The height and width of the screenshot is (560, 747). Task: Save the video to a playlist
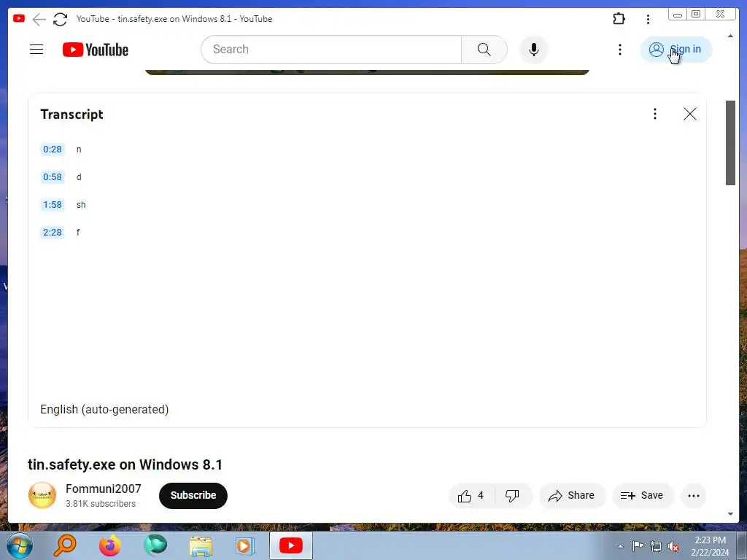pyautogui.click(x=642, y=496)
